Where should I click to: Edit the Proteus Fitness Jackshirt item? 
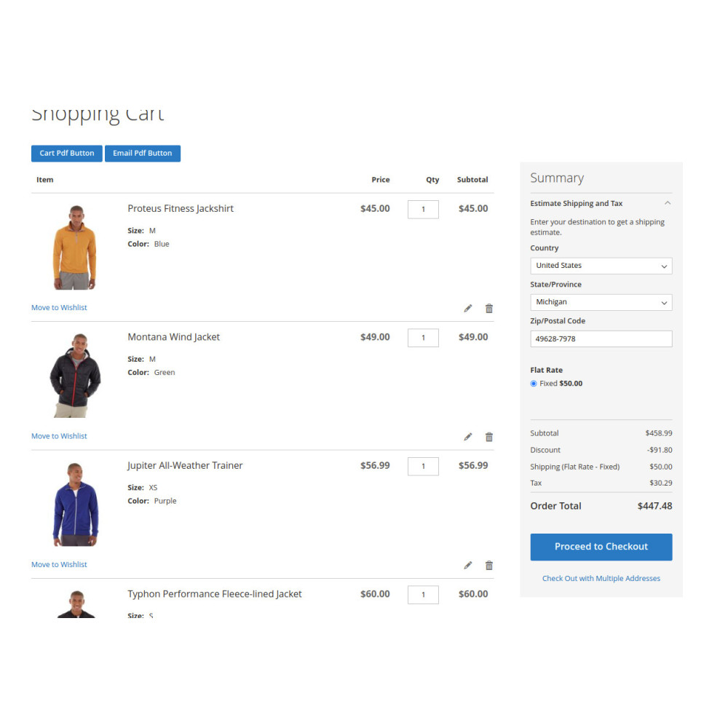coord(467,308)
